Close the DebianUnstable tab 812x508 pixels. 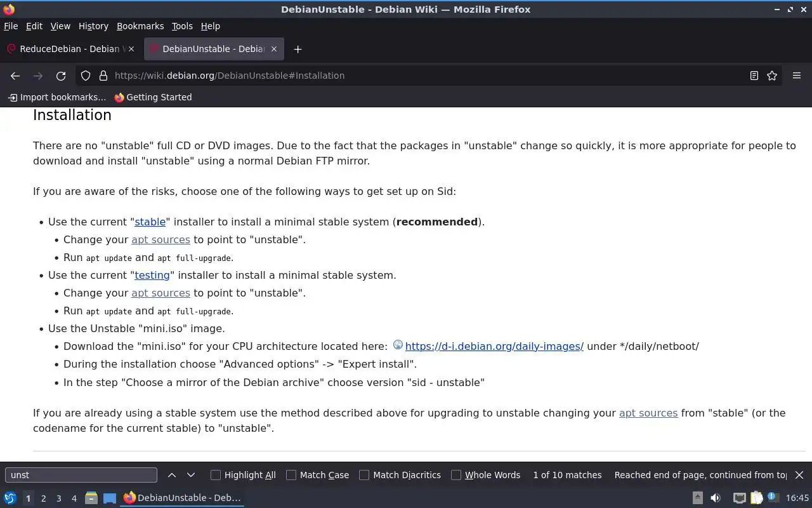click(274, 49)
